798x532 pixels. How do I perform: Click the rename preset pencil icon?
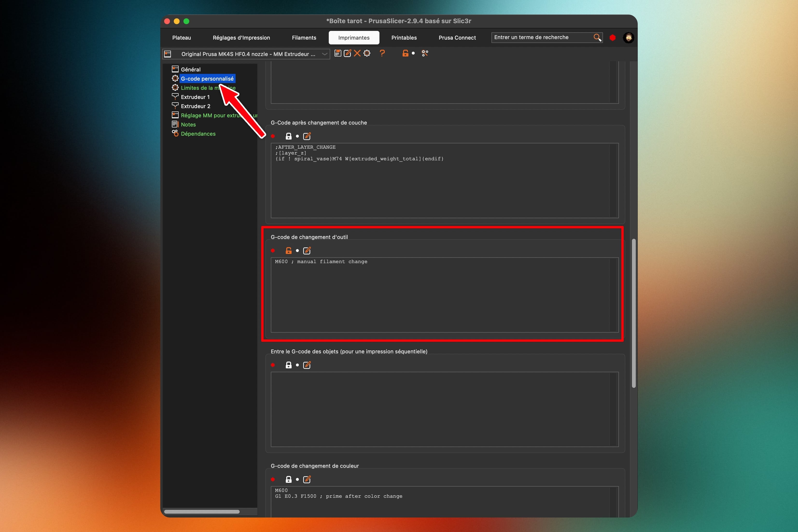point(347,53)
